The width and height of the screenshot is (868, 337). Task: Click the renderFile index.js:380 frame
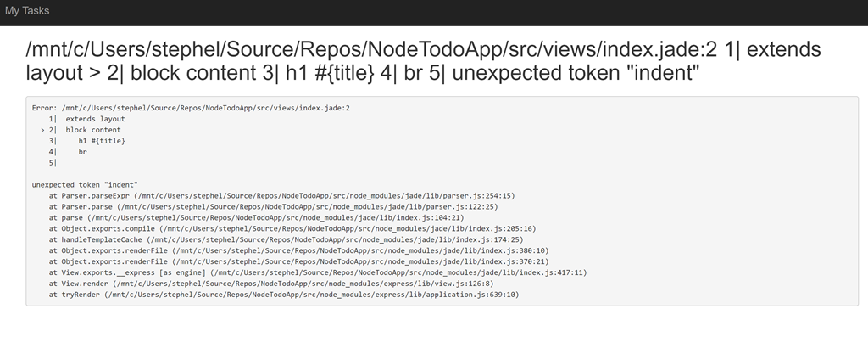pos(299,250)
